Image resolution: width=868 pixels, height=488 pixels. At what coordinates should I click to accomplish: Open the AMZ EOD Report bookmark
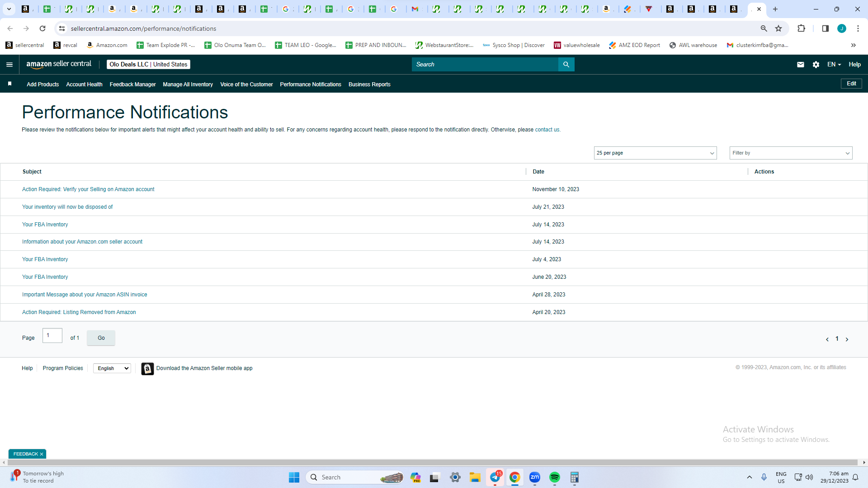(x=634, y=45)
